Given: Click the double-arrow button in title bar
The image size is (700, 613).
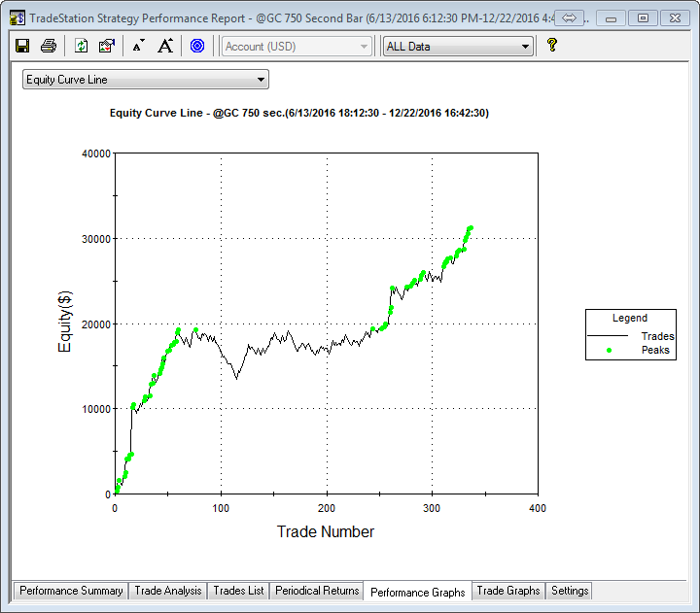Looking at the screenshot, I should [x=570, y=17].
